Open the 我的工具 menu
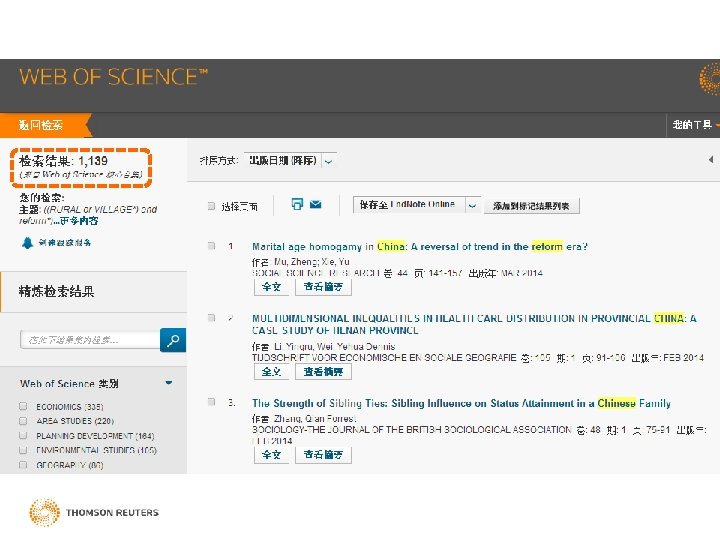The width and height of the screenshot is (720, 540). (x=693, y=124)
